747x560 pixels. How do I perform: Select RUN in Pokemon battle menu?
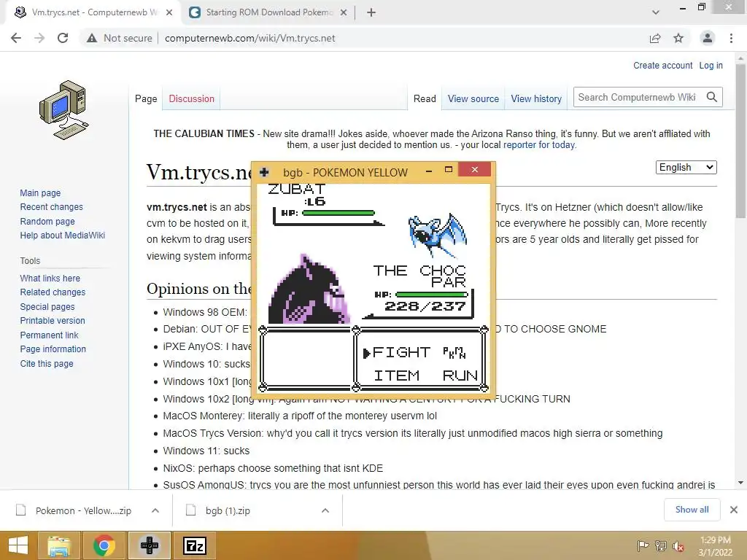[460, 376]
